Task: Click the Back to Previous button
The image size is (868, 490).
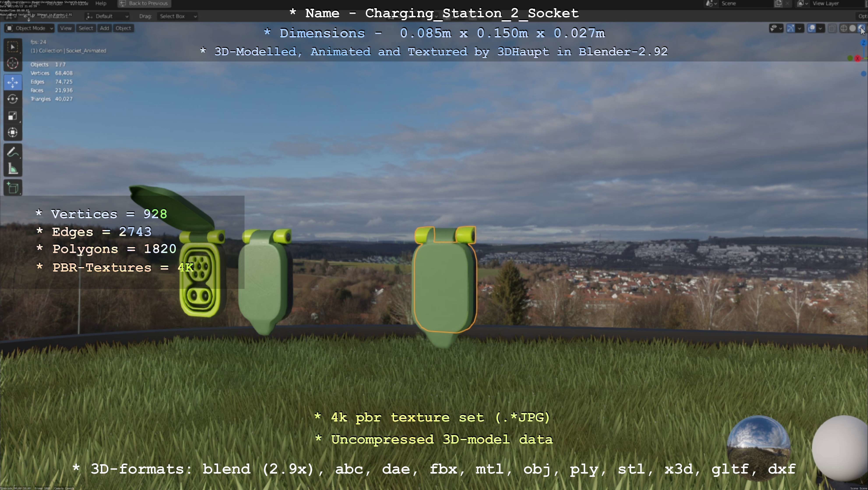Action: pos(144,3)
